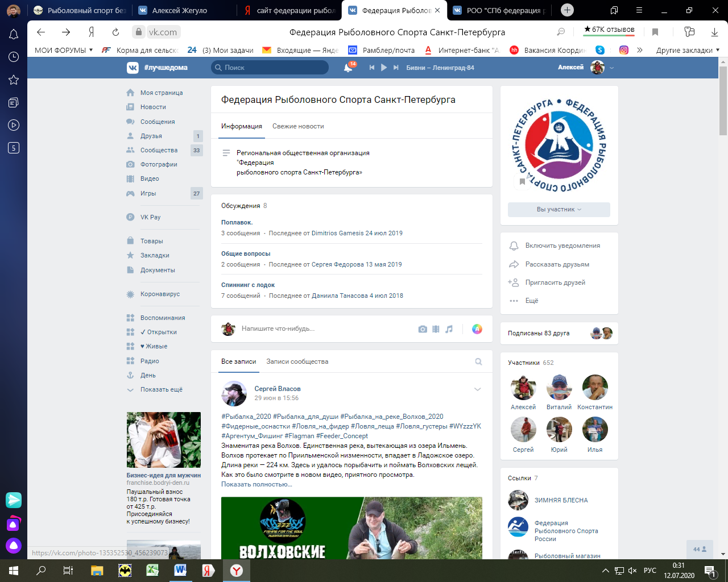The image size is (728, 582).
Task: Expand post text via Показать полностью
Action: [x=257, y=484]
